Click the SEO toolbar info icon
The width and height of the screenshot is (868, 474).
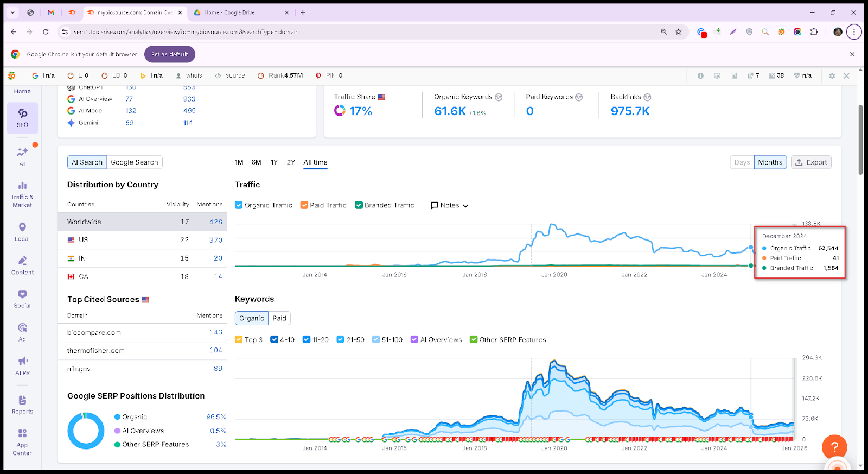[700, 76]
